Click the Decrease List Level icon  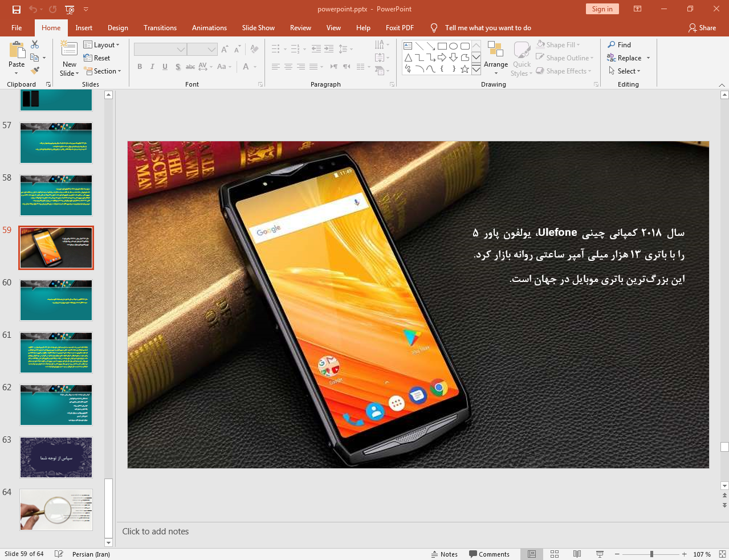coord(316,49)
